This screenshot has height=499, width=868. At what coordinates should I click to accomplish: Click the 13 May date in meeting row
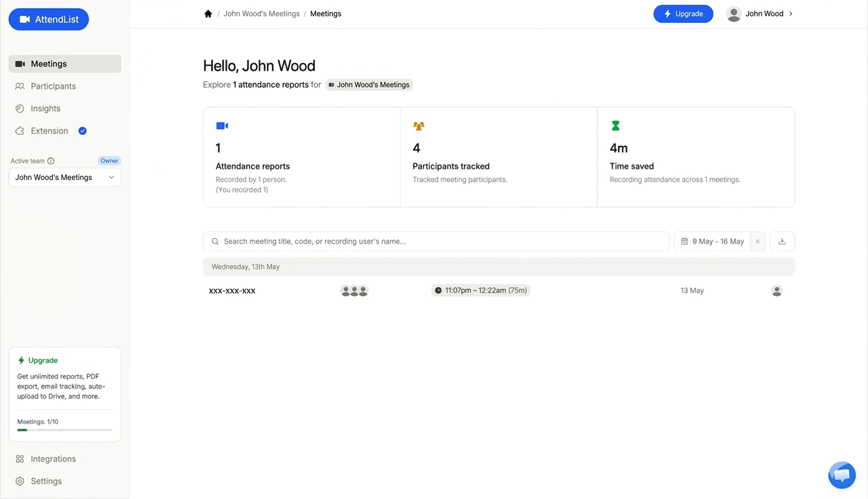coord(692,290)
